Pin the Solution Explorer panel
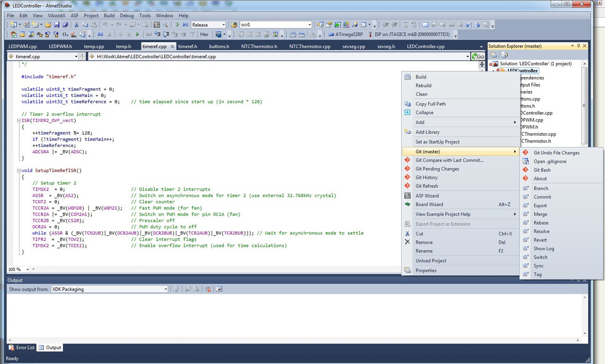The height and width of the screenshot is (364, 605). click(579, 46)
